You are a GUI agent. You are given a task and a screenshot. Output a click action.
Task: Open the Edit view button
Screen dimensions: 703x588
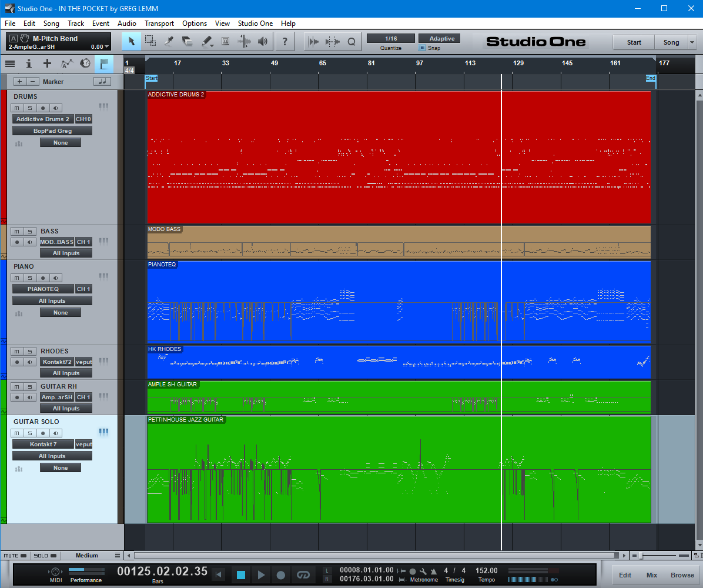(625, 575)
